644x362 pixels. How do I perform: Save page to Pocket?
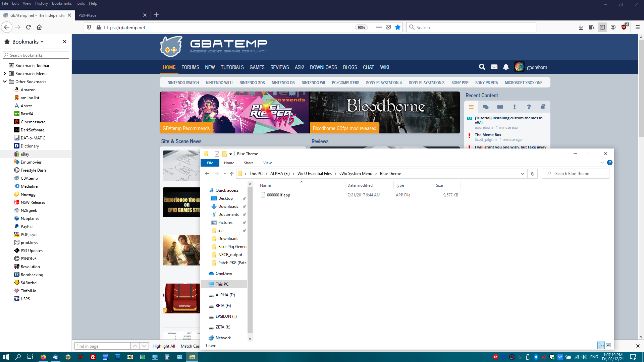[x=388, y=27]
